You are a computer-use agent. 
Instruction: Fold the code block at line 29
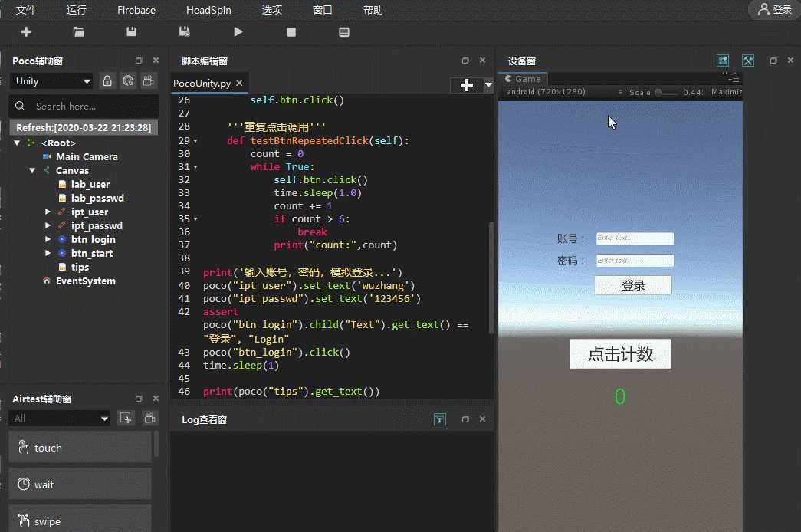195,141
